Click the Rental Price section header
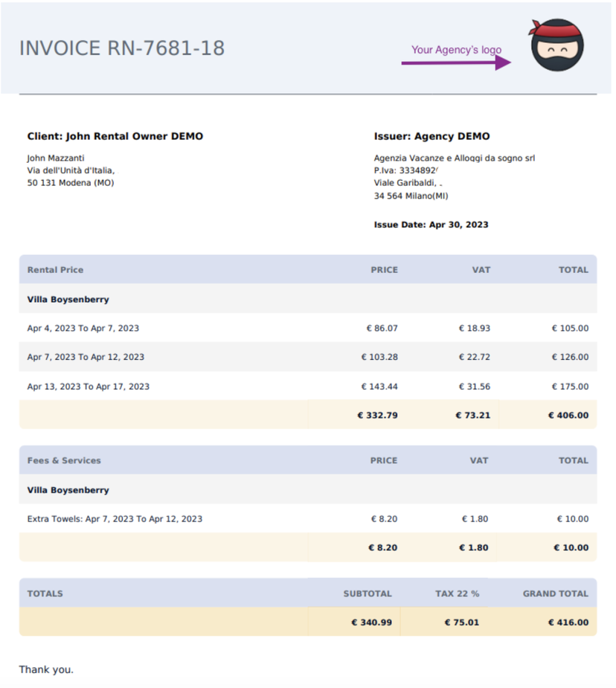 coord(57,269)
